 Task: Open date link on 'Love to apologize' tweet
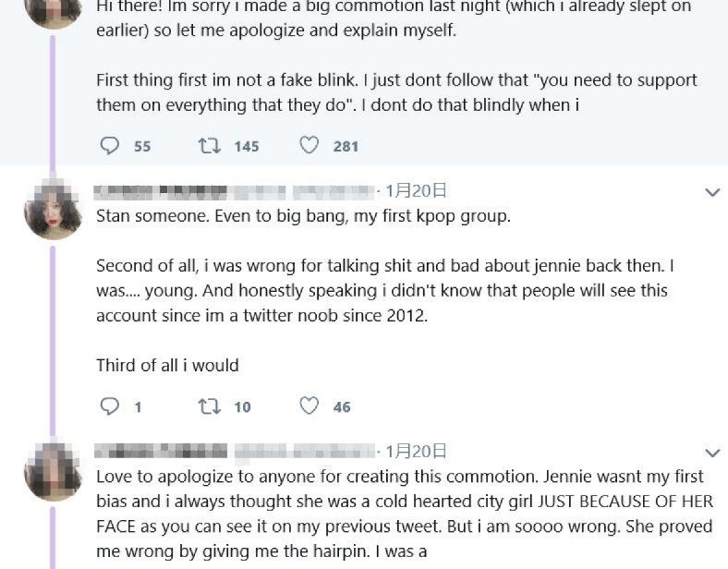417,452
